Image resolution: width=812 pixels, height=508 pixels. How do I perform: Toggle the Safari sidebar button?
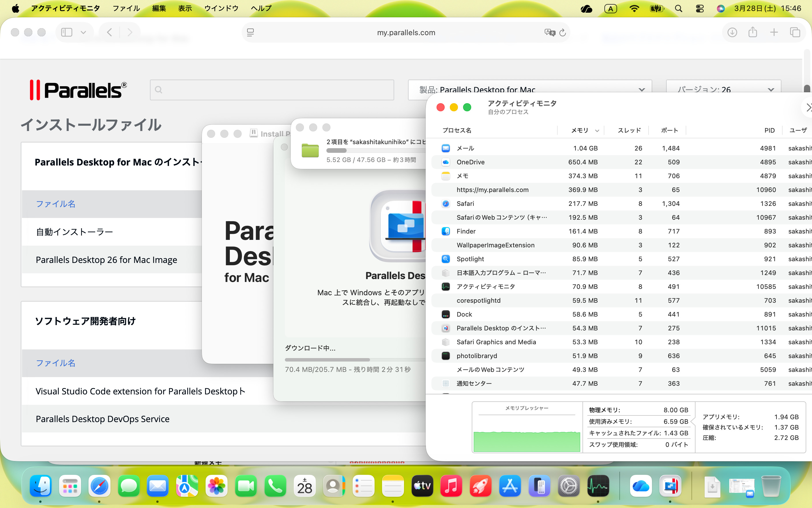point(67,33)
